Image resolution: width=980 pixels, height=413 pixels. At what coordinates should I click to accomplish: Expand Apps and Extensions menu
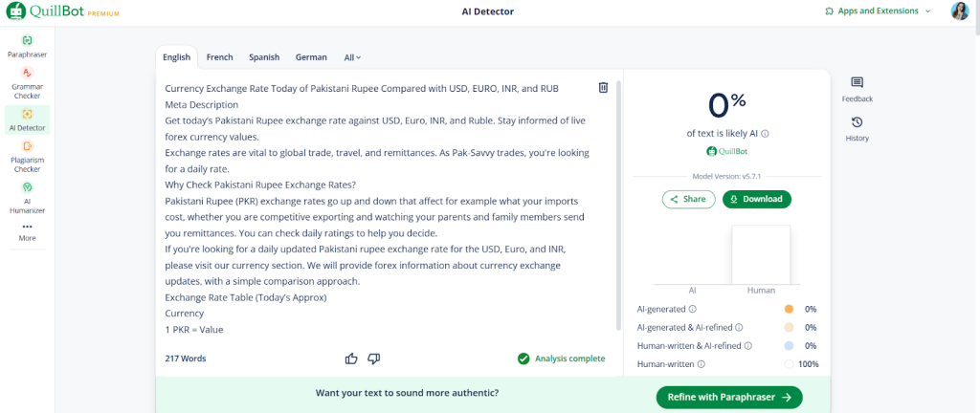click(877, 11)
